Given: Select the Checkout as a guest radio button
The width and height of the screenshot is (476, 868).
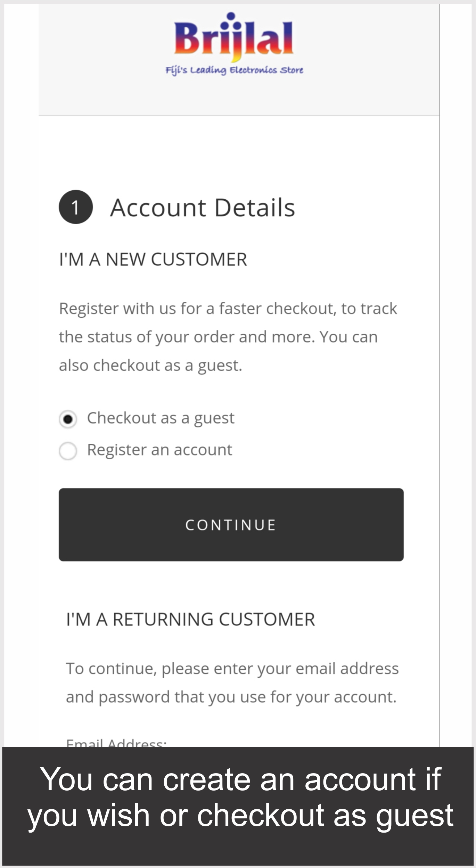Looking at the screenshot, I should point(68,419).
